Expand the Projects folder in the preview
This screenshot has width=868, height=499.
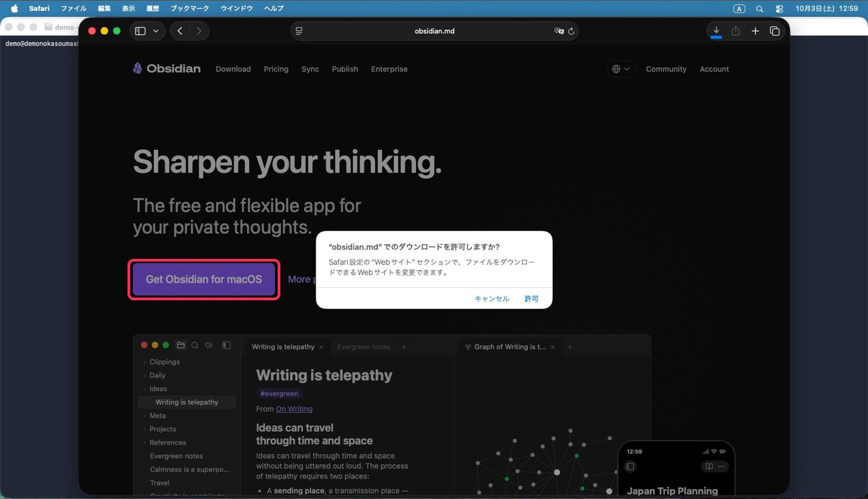(x=144, y=429)
